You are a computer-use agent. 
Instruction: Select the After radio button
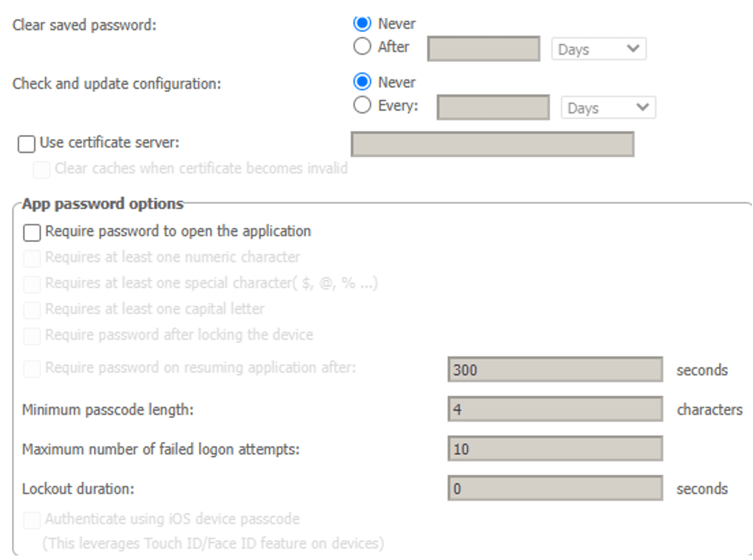362,46
